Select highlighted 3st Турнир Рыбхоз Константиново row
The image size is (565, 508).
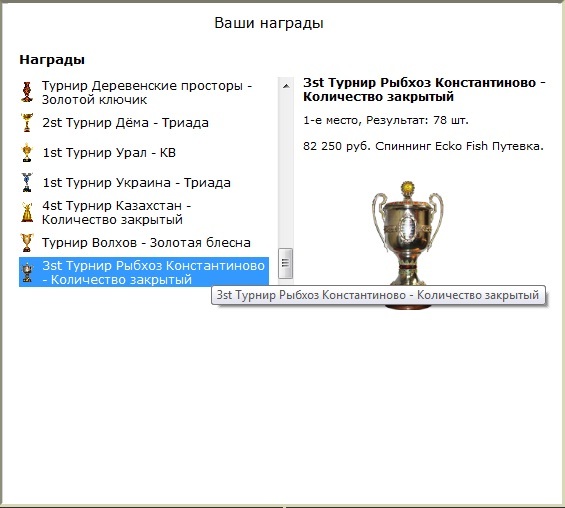coord(144,272)
